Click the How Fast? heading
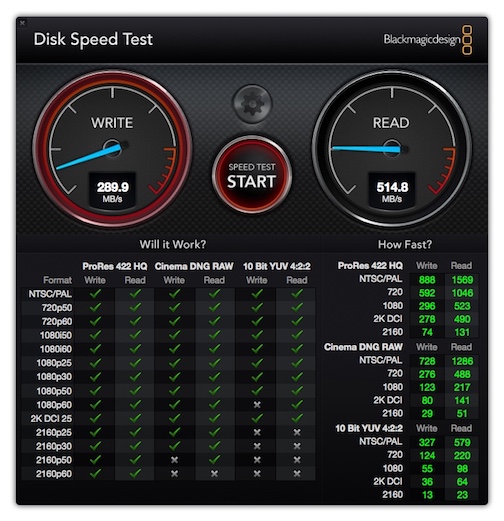The width and height of the screenshot is (504, 521). point(405,244)
